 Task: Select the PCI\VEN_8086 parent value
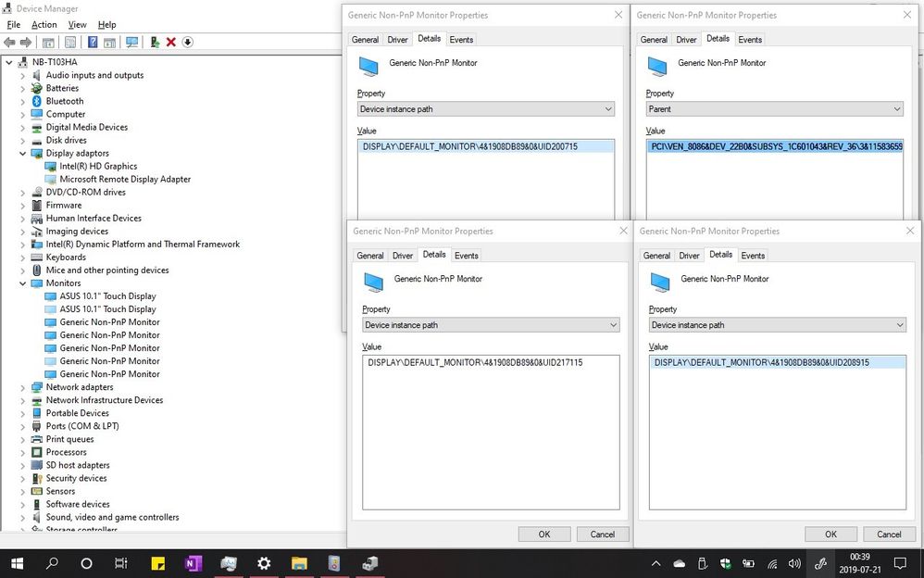775,147
